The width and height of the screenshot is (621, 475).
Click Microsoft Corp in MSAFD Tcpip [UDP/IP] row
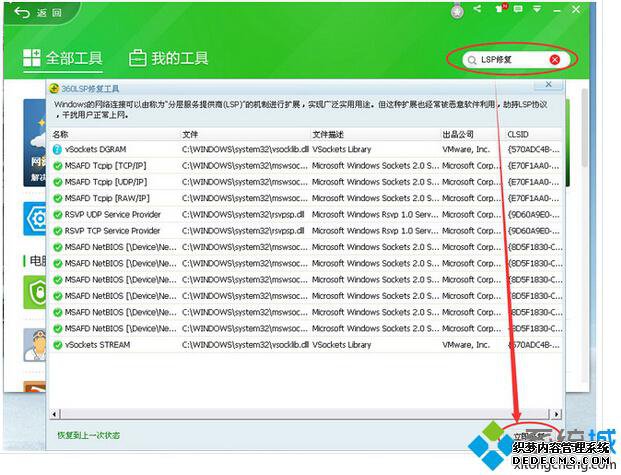(x=472, y=182)
